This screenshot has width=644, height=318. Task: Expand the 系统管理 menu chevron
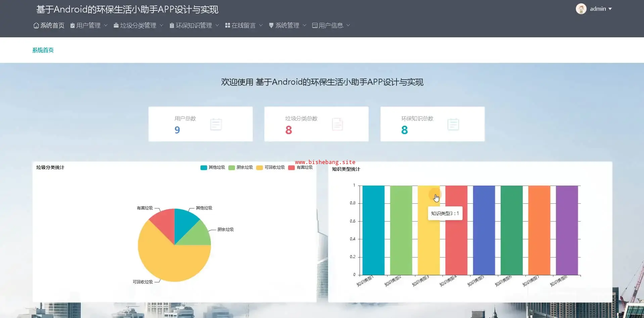pos(305,25)
